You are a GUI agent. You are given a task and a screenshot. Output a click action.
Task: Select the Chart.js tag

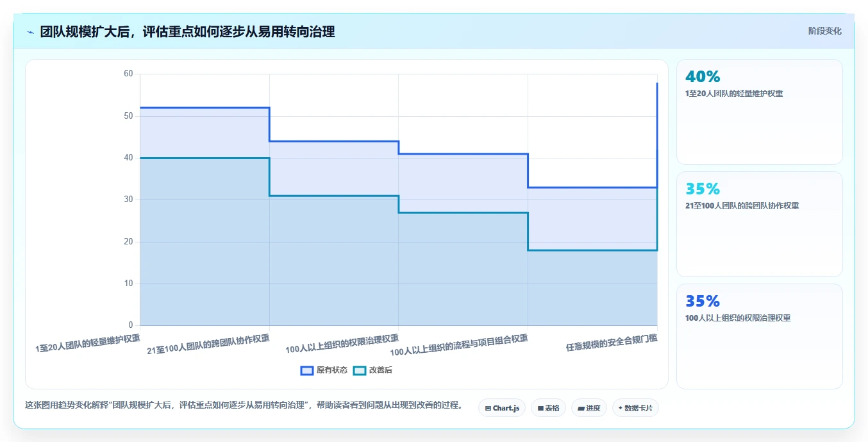coord(502,408)
